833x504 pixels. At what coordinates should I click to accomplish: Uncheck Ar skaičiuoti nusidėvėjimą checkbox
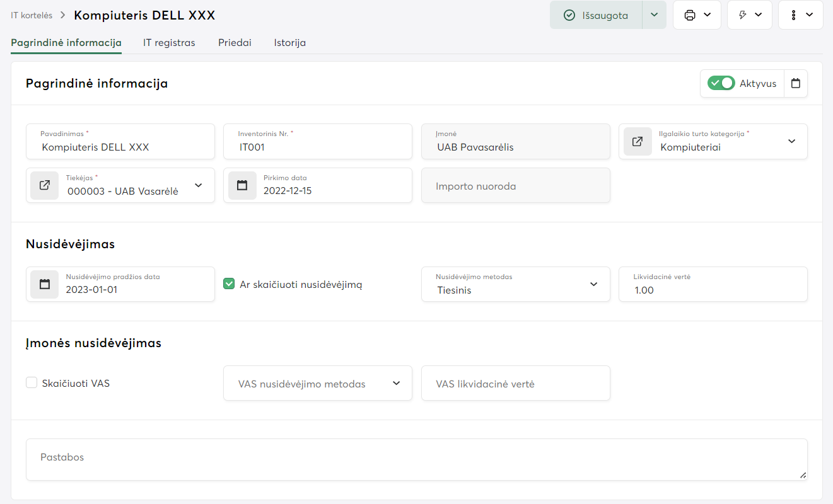[x=229, y=284]
